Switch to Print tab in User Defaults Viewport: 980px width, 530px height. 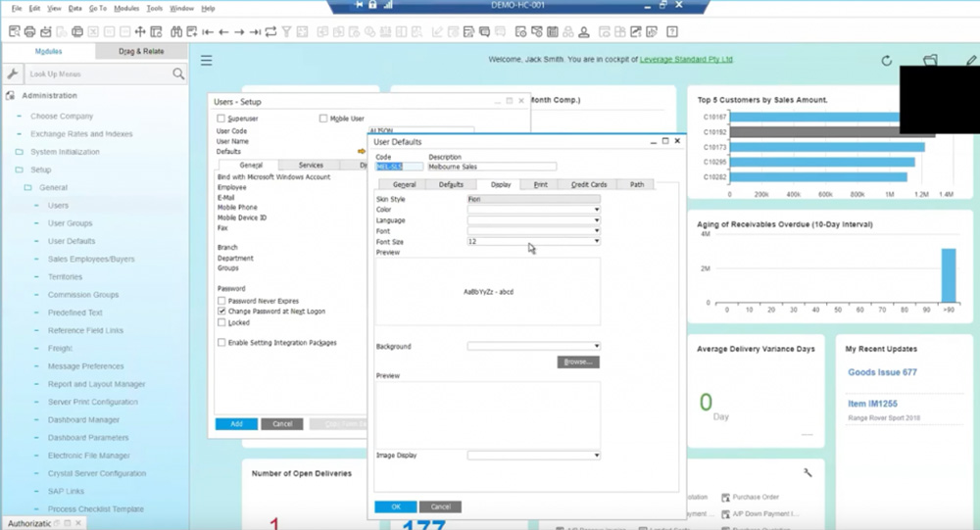[x=541, y=184]
